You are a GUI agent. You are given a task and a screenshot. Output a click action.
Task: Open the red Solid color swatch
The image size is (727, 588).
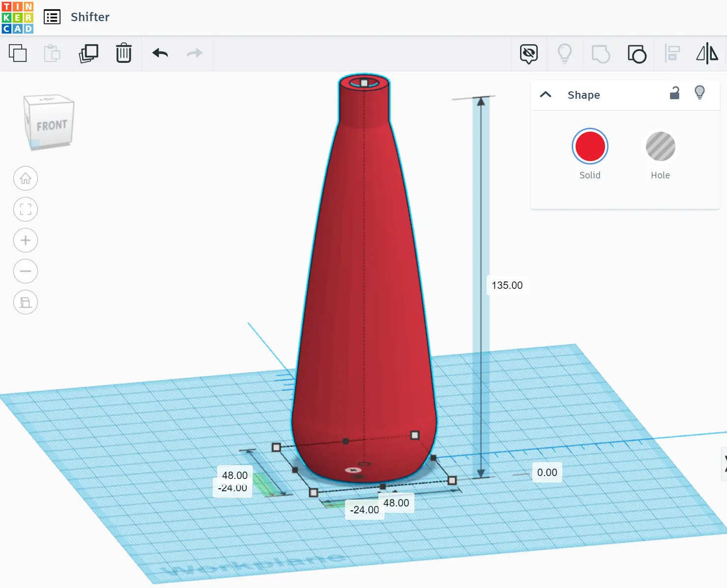tap(590, 146)
